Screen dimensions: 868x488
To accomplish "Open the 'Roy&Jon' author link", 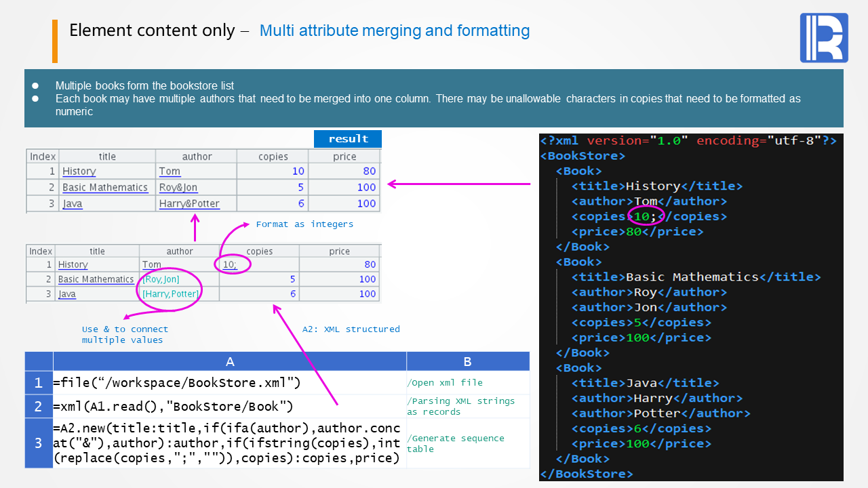I will click(178, 188).
